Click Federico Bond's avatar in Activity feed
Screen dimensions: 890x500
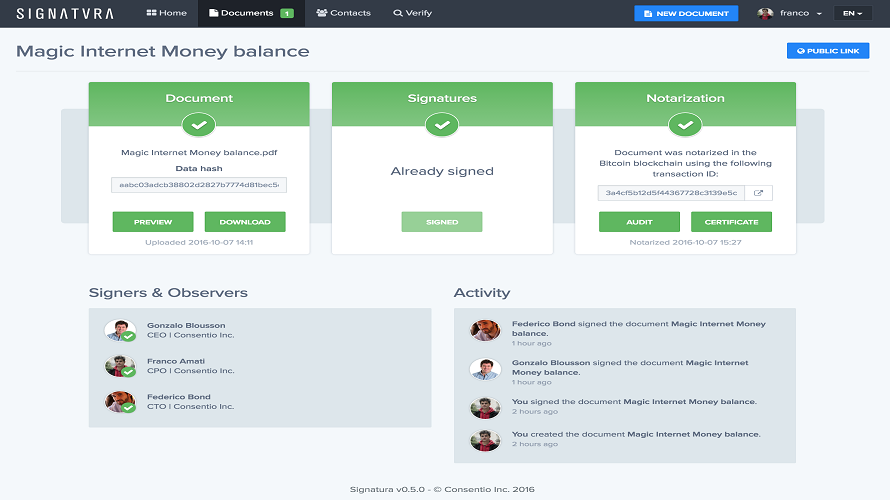click(x=485, y=330)
